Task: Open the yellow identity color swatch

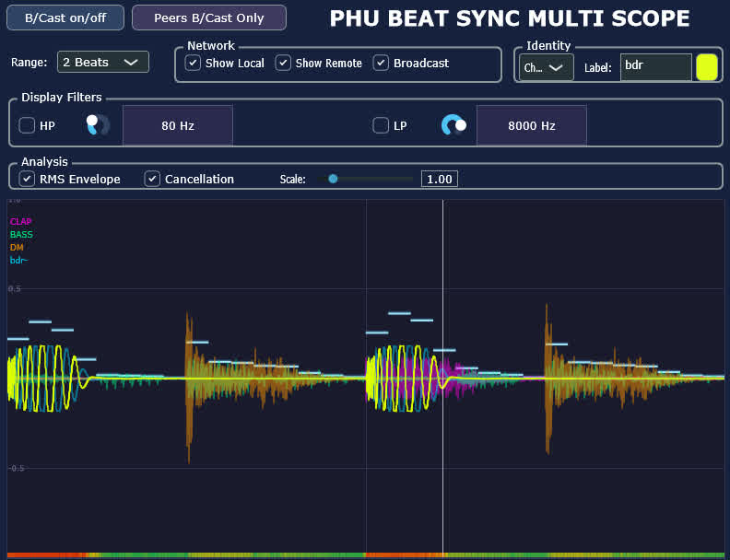Action: tap(707, 67)
